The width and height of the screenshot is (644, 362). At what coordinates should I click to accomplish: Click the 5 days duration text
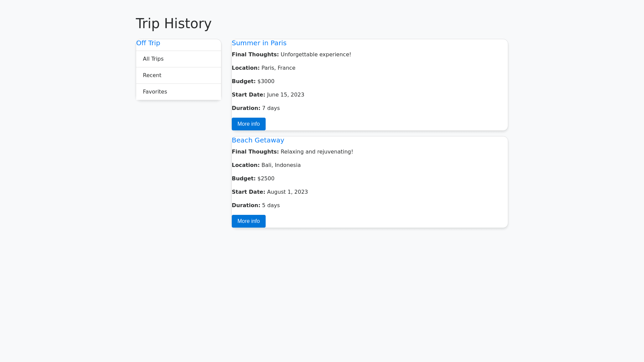(271, 205)
